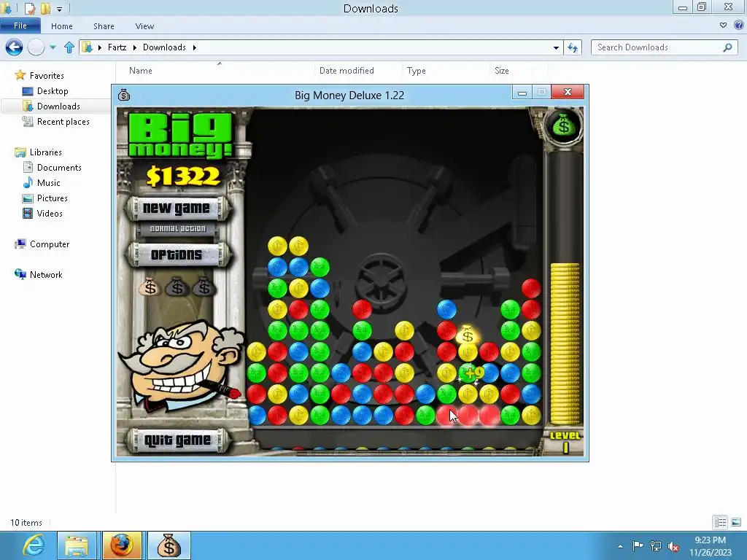Viewport: 747px width, 560px height.
Task: Click the Fartz breadcrumb segment
Action: click(117, 47)
